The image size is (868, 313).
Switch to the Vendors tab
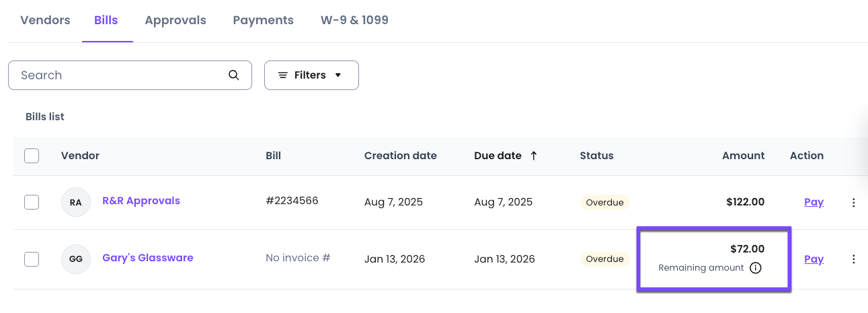pos(45,20)
